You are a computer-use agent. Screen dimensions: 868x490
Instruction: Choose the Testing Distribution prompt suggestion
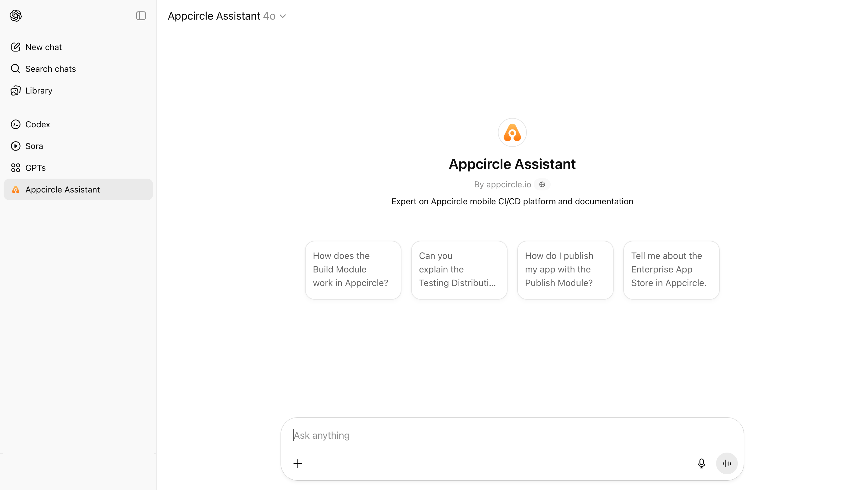click(459, 269)
